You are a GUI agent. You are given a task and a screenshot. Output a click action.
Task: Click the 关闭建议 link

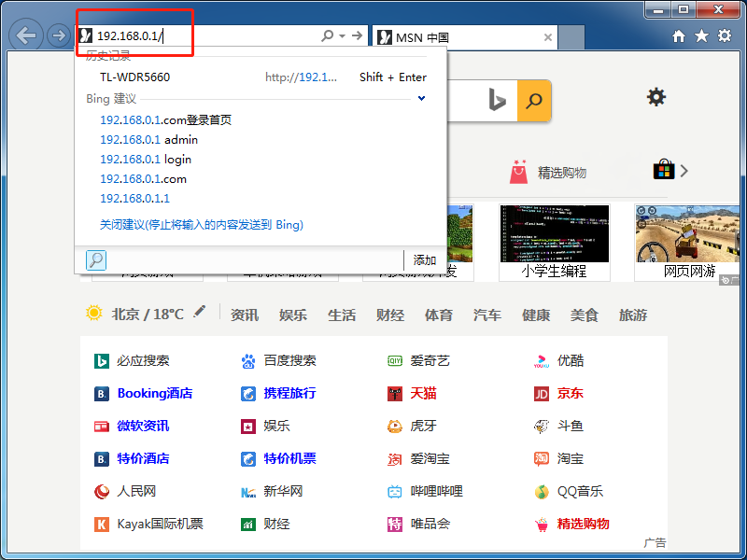[201, 224]
